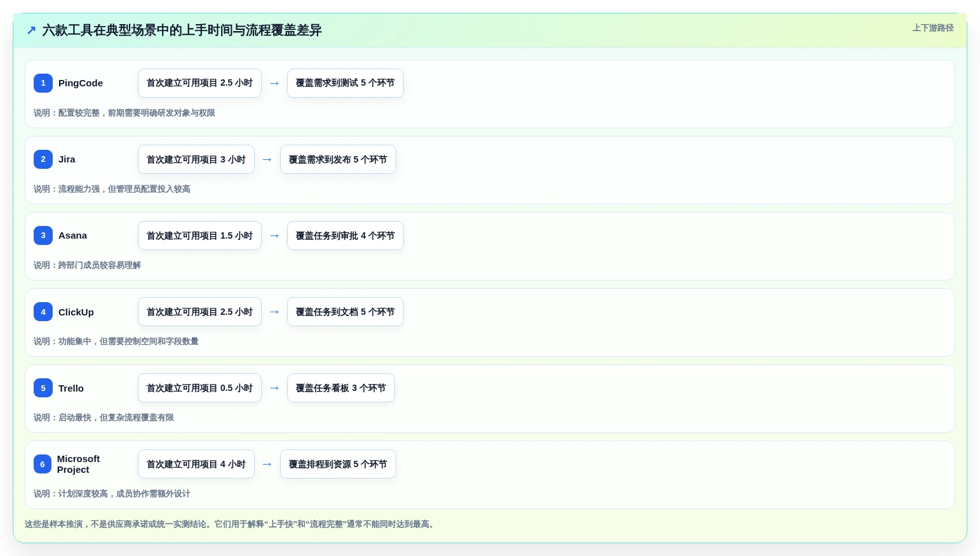Viewport: 980px width, 556px height.
Task: Click the note 跨部门成员较容易理解
Action: [100, 265]
